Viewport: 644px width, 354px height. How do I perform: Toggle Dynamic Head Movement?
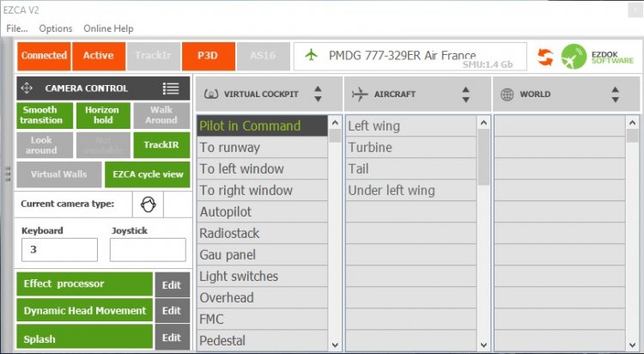pyautogui.click(x=84, y=310)
